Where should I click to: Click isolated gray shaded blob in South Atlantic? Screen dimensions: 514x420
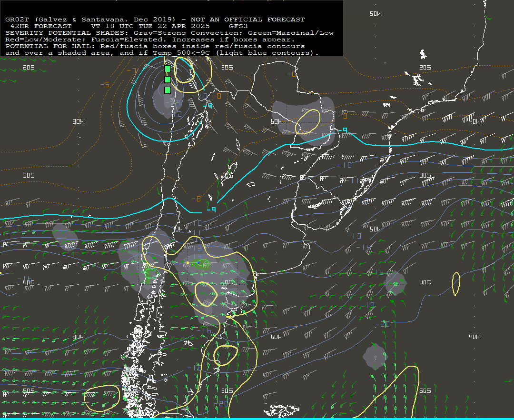tap(376, 357)
